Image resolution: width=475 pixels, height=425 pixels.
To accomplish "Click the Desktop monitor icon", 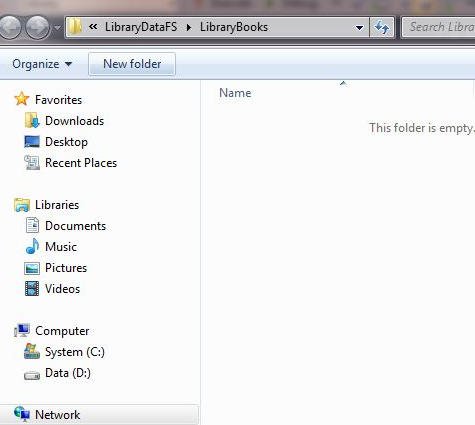I will [x=32, y=141].
